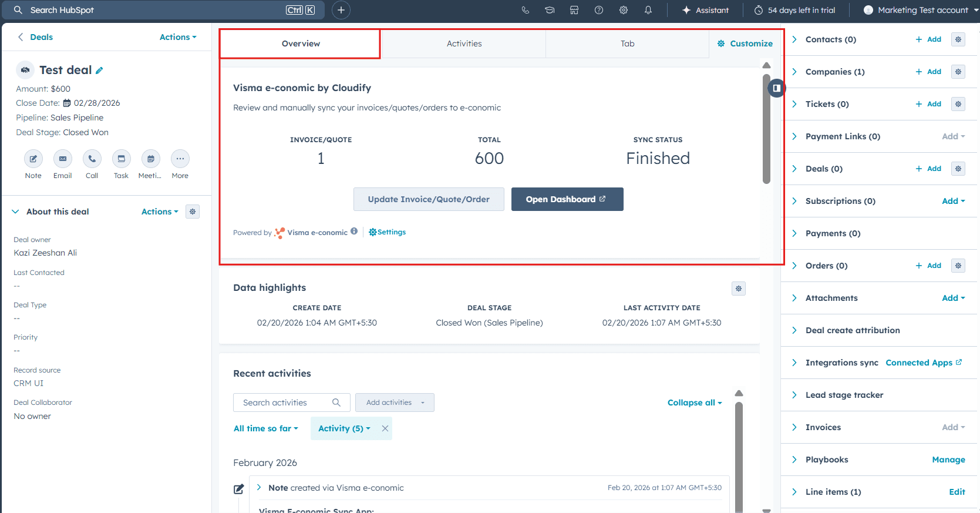Open the deal Actions dropdown at top left

[x=178, y=37]
